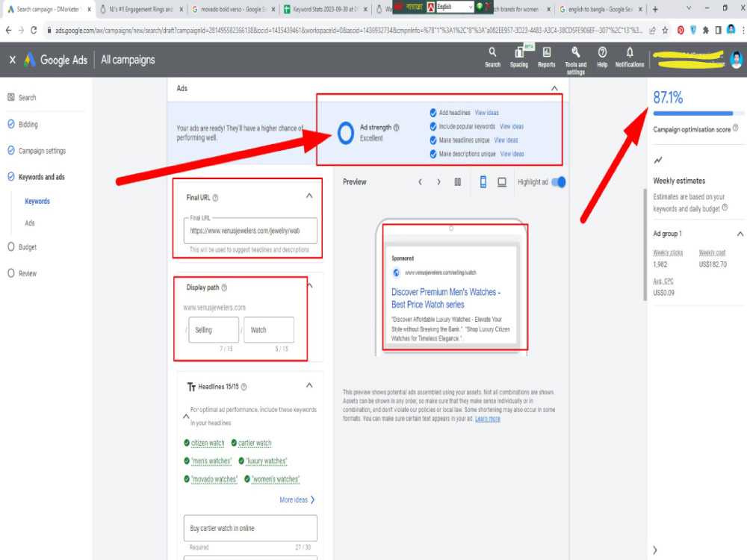Open Ad strength help tooltip
The image size is (747, 560).
pyautogui.click(x=397, y=128)
